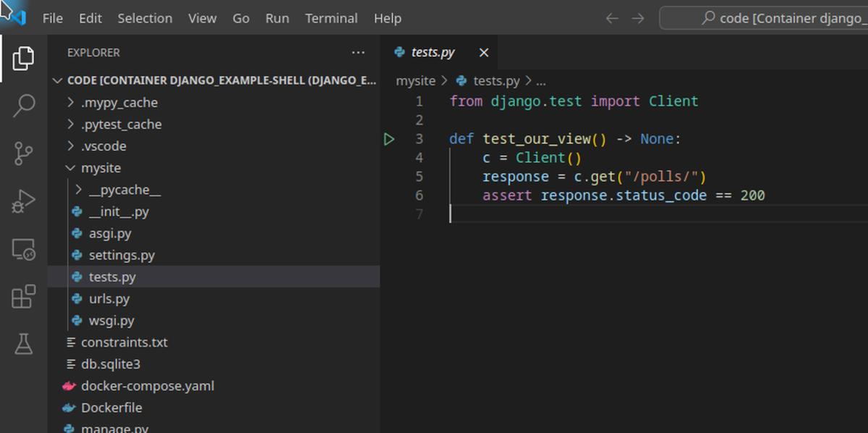The width and height of the screenshot is (868, 433).
Task: Click the back navigation arrow
Action: click(x=613, y=18)
